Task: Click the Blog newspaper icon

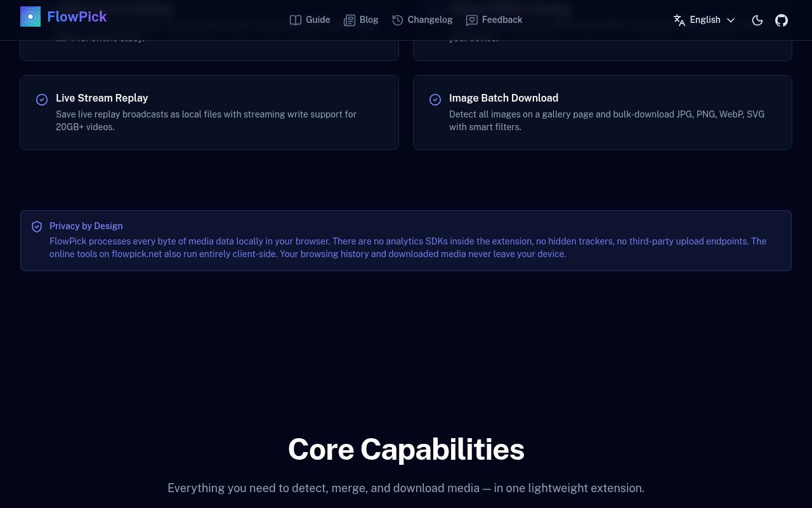Action: click(350, 20)
